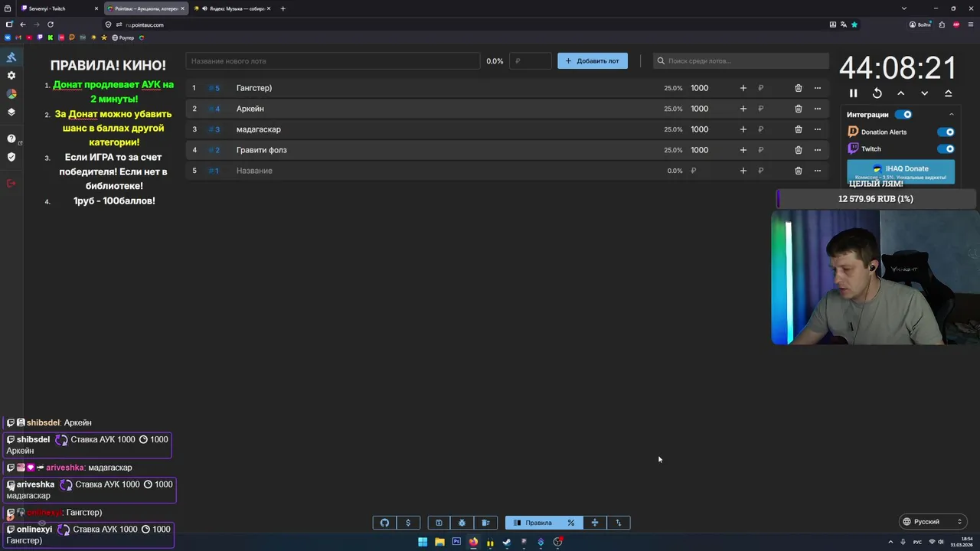The height and width of the screenshot is (551, 980).
Task: Click the double-up eject timer icon
Action: tap(949, 93)
